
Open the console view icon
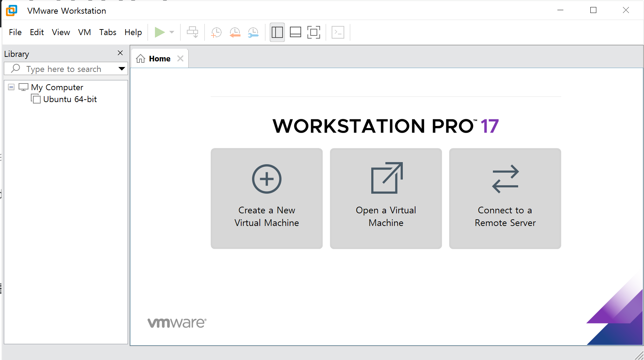coord(338,32)
